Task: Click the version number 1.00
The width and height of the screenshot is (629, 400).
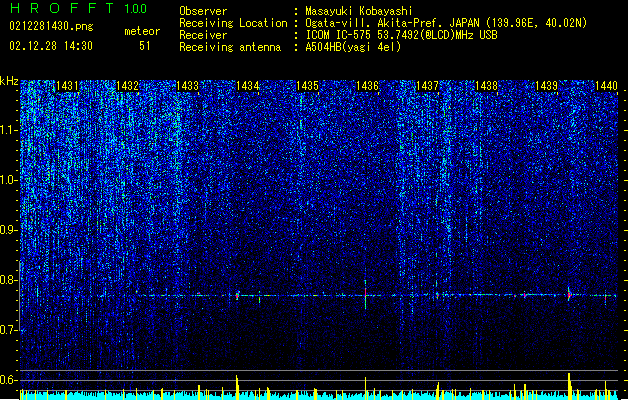Action: [135, 9]
